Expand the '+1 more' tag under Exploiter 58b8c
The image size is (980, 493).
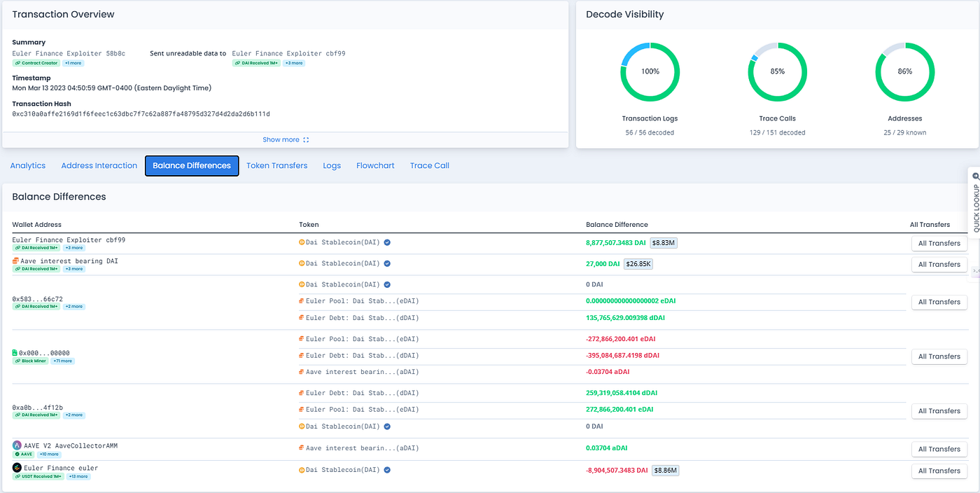[x=73, y=63]
